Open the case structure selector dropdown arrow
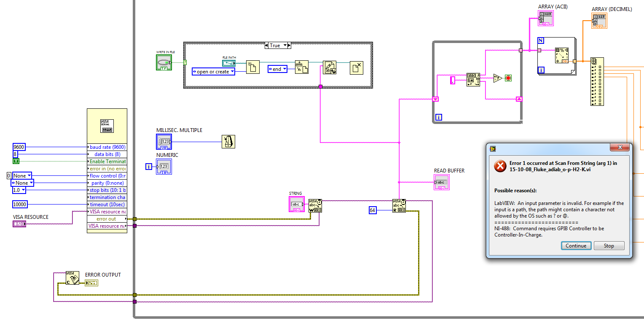Screen dimensions: 644x323 point(285,45)
